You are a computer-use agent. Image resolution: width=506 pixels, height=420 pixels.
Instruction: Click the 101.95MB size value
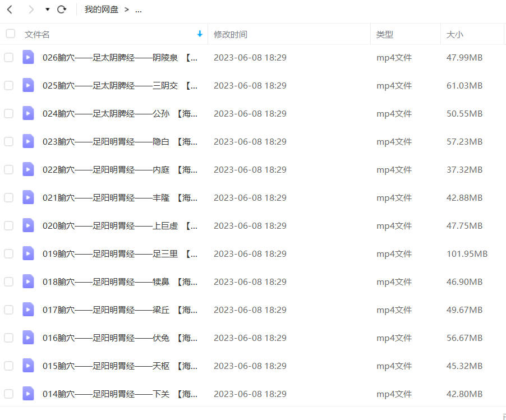pyautogui.click(x=467, y=254)
